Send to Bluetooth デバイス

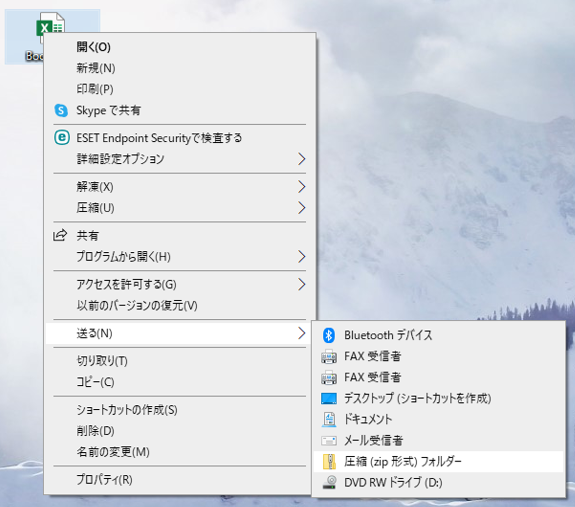pyautogui.click(x=439, y=335)
